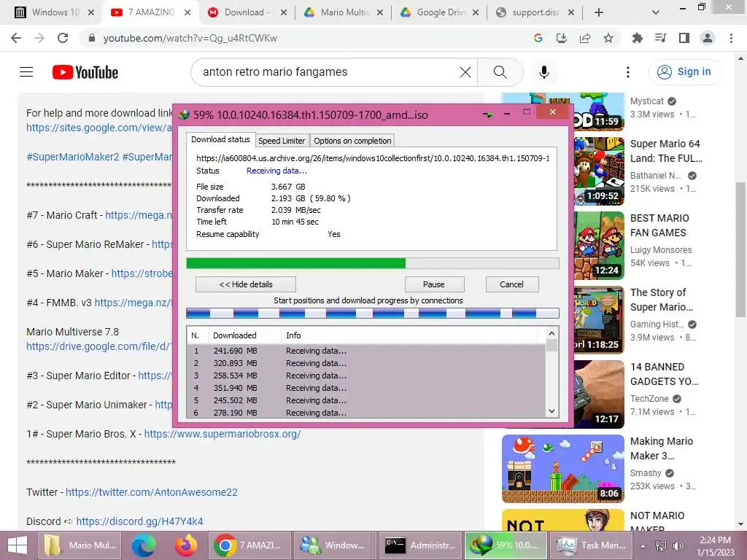Switch to the Speed Limiter tab
Viewport: 747px width, 560px height.
[x=282, y=141]
